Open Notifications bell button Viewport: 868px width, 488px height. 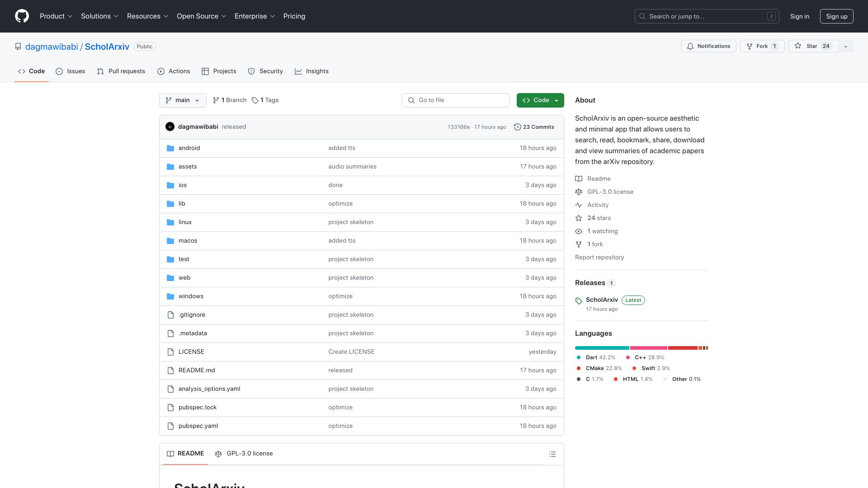click(708, 46)
